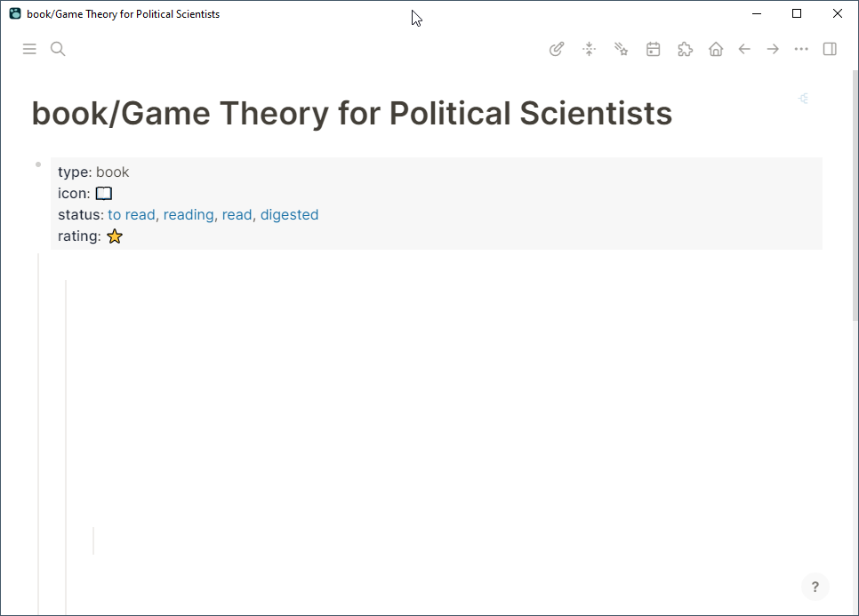Click the flowchart icon beside the page title

803,99
